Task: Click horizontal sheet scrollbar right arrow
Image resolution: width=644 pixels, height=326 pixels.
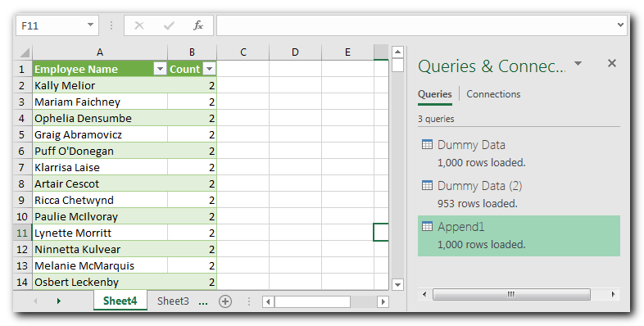Action: 383,301
